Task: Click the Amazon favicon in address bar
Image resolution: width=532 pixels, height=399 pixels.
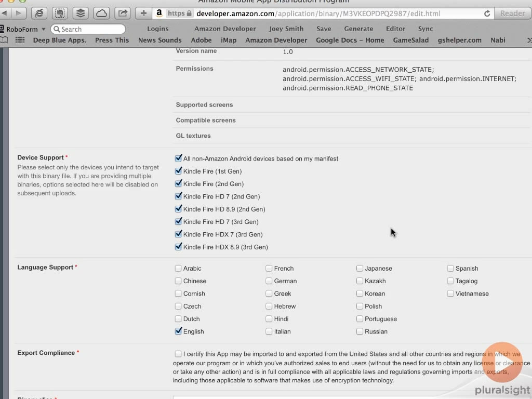Action: tap(159, 13)
